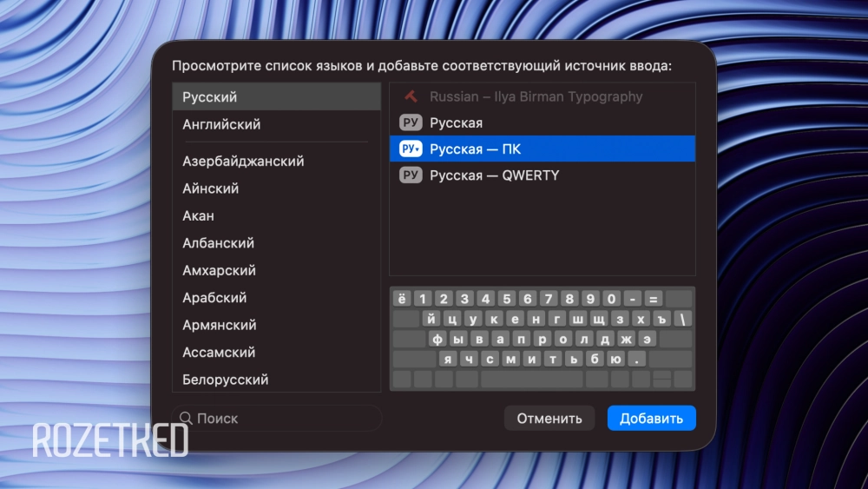Pick Армянский from the language list
868x489 pixels.
coord(276,325)
